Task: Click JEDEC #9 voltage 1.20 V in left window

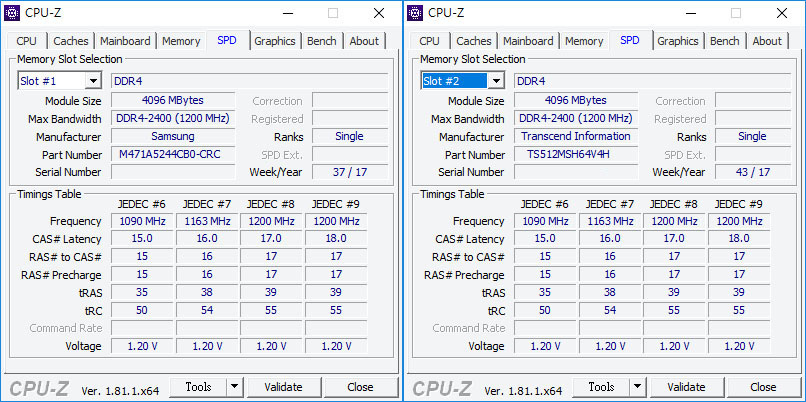Action: 336,346
